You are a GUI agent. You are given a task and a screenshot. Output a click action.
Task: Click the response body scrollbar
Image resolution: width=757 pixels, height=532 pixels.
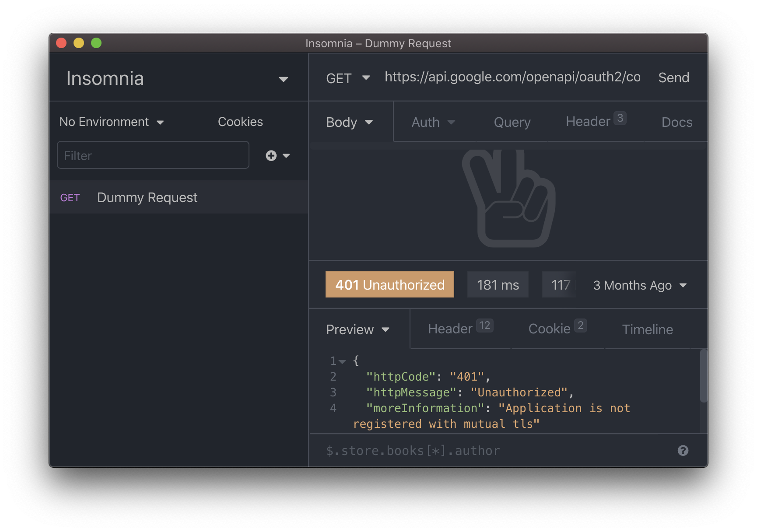pyautogui.click(x=703, y=375)
